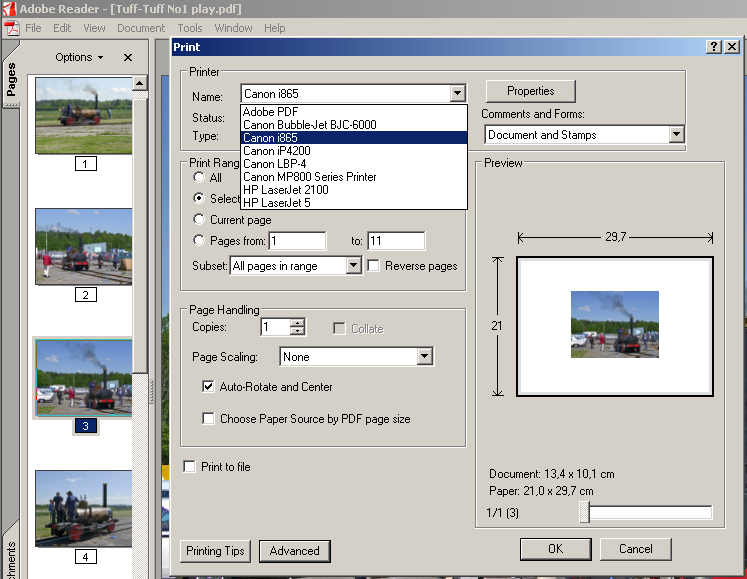
Task: Click the Printing Tips button
Action: (x=215, y=551)
